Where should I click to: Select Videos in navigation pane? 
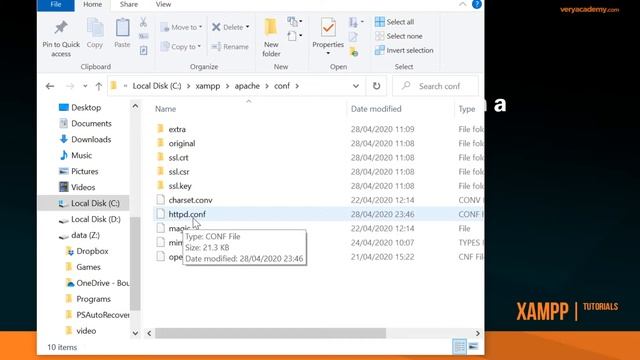click(83, 187)
